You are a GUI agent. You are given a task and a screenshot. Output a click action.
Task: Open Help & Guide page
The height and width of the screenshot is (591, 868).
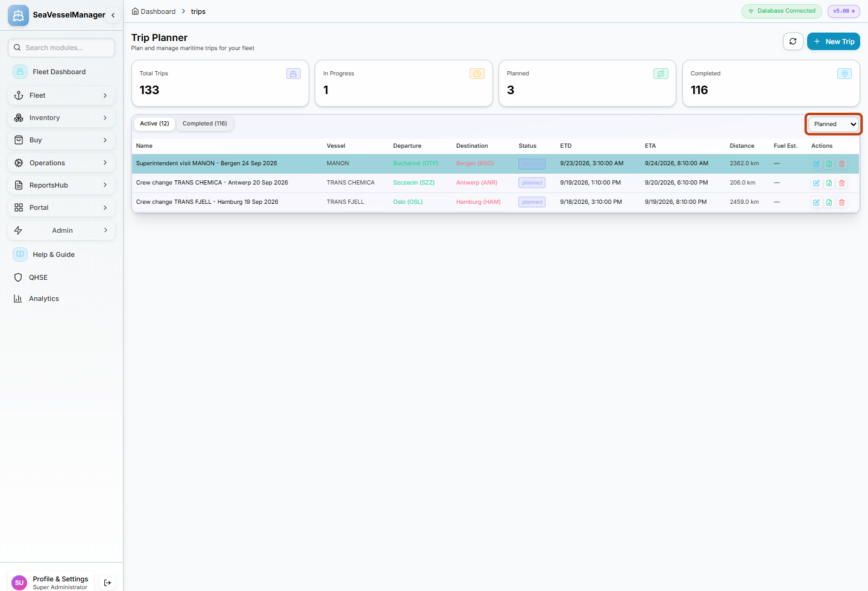click(x=61, y=254)
